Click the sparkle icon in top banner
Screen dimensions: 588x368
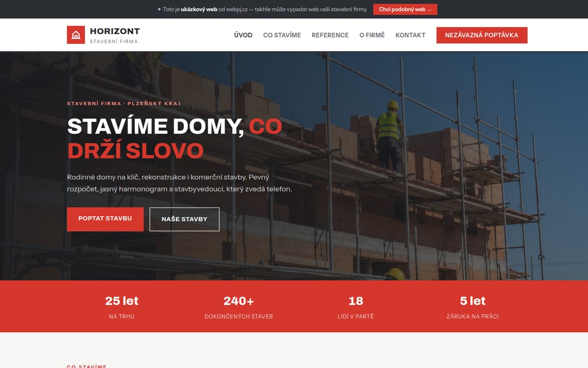(159, 10)
